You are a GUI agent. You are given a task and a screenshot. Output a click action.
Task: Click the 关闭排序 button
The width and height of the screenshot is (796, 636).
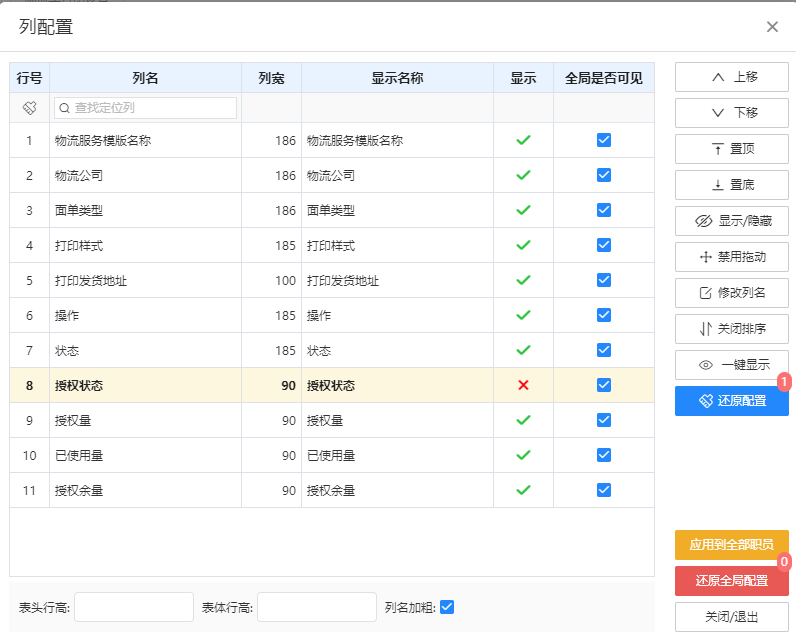click(x=732, y=329)
